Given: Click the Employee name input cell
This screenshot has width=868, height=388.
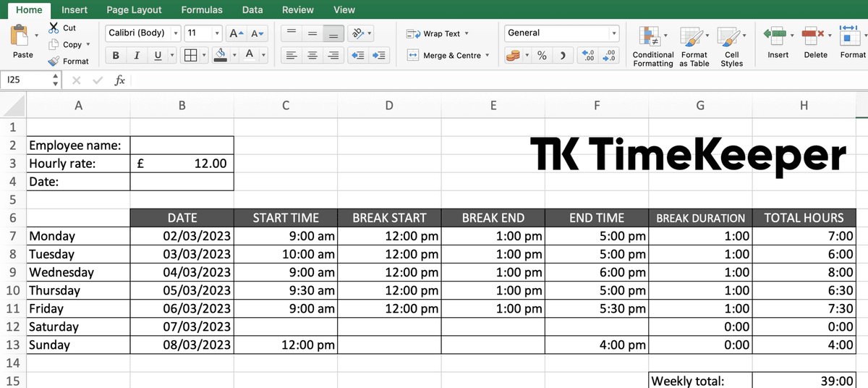Looking at the screenshot, I should coord(182,145).
